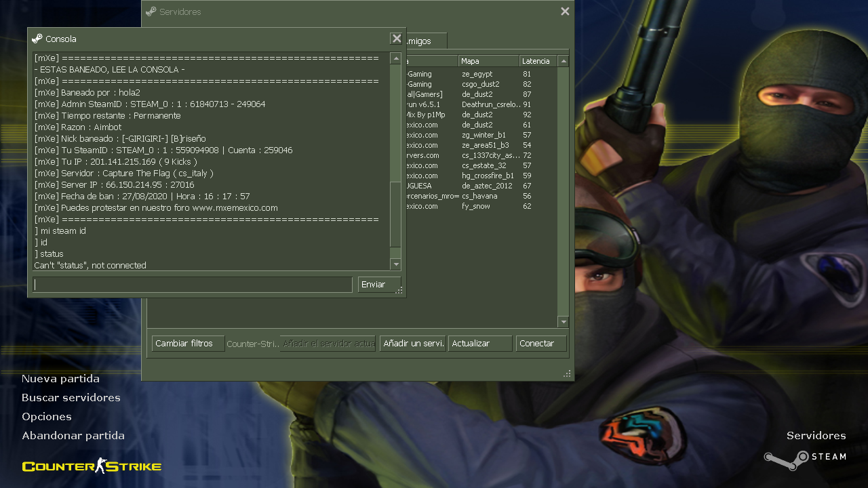The image size is (868, 488).
Task: Select the hg_crossfire_b1 server row
Action: point(481,176)
